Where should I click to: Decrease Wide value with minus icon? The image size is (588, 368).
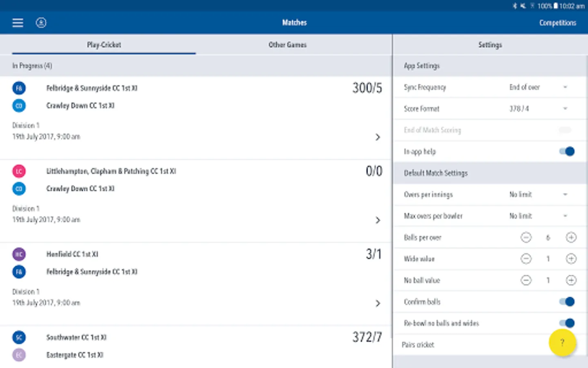[526, 259]
